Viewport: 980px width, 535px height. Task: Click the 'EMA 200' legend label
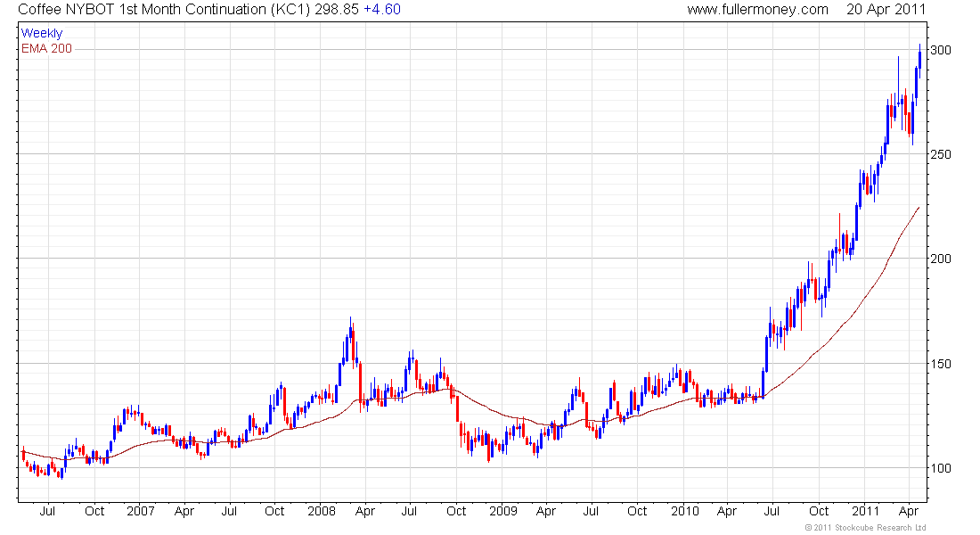(47, 48)
